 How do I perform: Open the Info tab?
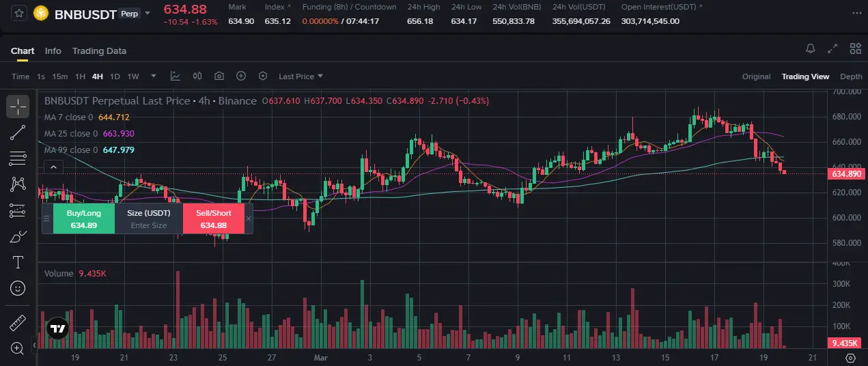coord(53,51)
